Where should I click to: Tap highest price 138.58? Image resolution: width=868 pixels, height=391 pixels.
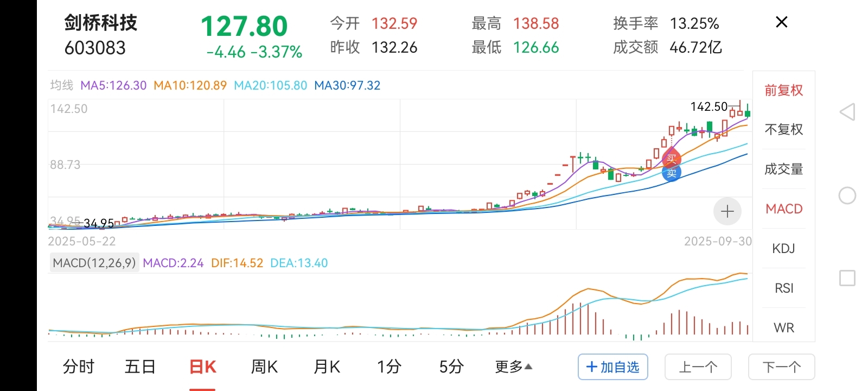(x=536, y=23)
